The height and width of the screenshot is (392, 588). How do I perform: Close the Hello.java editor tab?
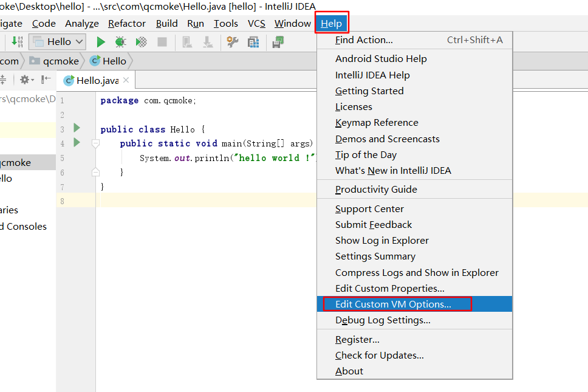[126, 80]
